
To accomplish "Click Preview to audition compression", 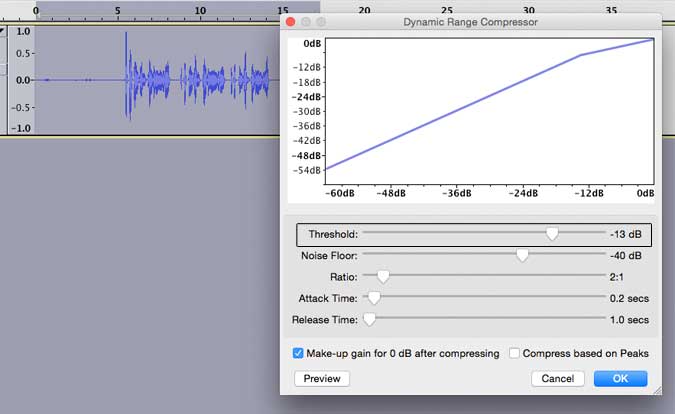I will point(322,379).
